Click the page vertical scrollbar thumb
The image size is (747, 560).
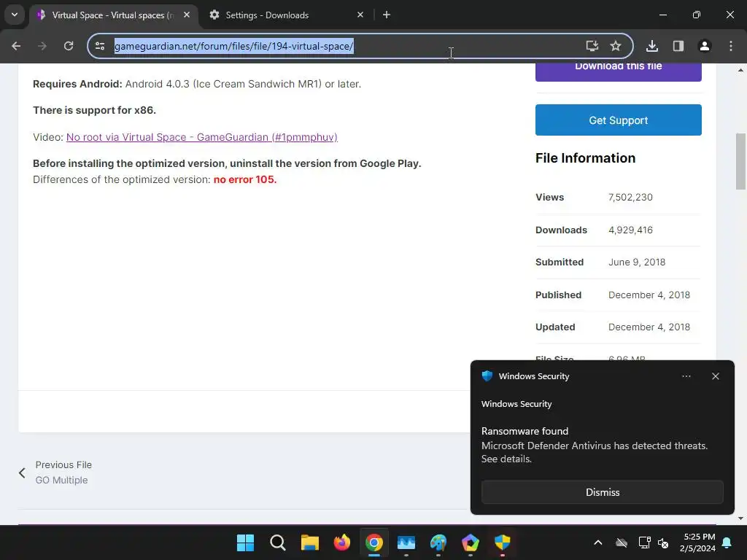[740, 161]
